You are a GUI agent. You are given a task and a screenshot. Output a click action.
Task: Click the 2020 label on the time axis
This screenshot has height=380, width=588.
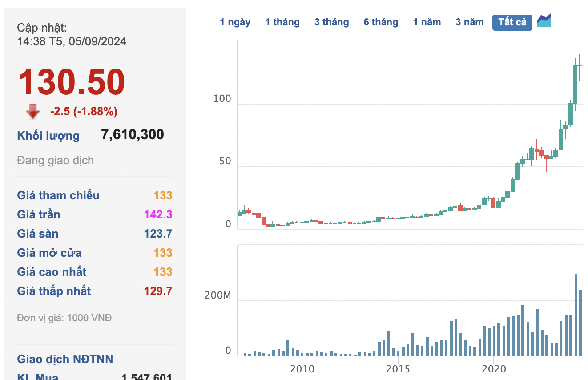tap(493, 369)
